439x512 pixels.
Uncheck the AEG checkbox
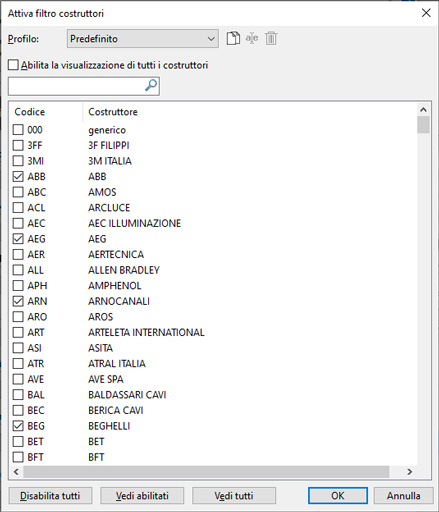(x=18, y=239)
